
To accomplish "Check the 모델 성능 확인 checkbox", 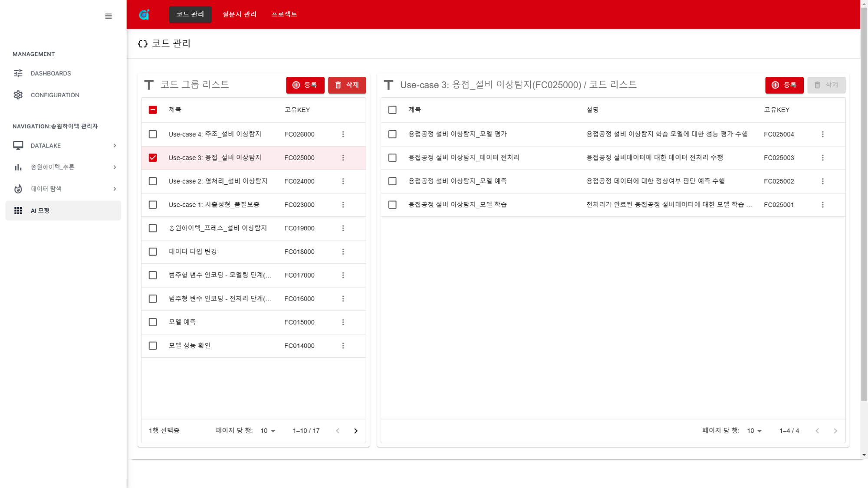I will tap(153, 346).
